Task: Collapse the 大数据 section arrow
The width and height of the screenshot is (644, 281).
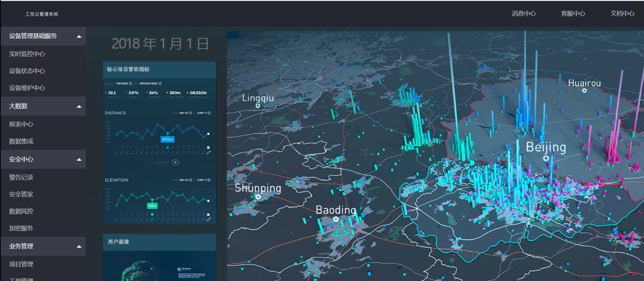Action: pyautogui.click(x=79, y=106)
